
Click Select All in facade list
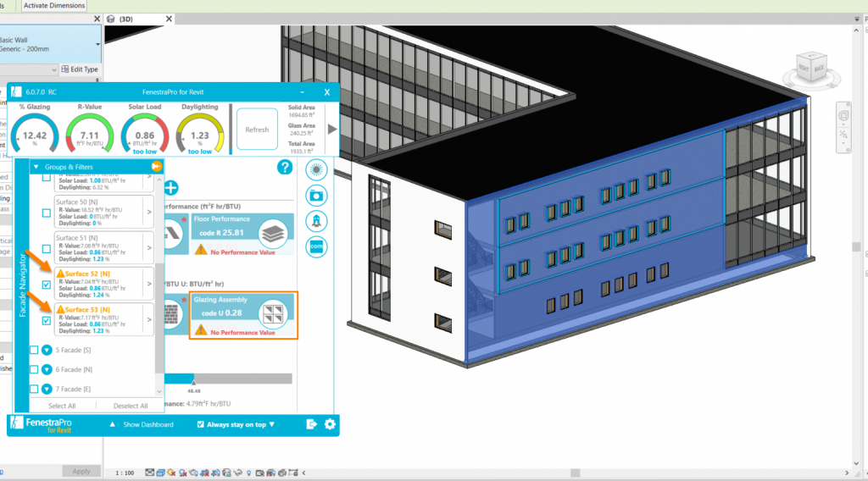pyautogui.click(x=62, y=406)
